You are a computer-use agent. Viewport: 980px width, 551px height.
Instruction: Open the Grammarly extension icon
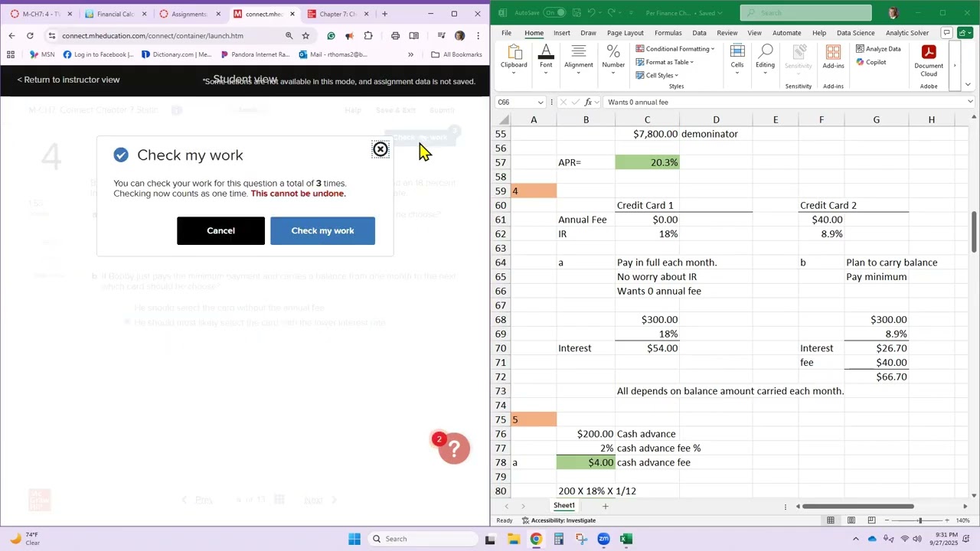(x=331, y=35)
